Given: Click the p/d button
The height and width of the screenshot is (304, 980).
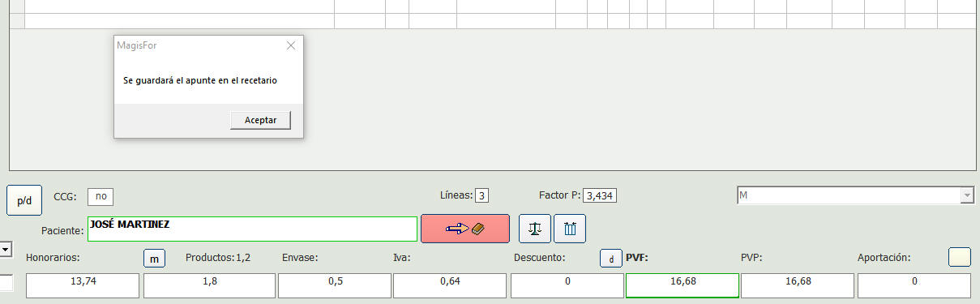Looking at the screenshot, I should [24, 200].
